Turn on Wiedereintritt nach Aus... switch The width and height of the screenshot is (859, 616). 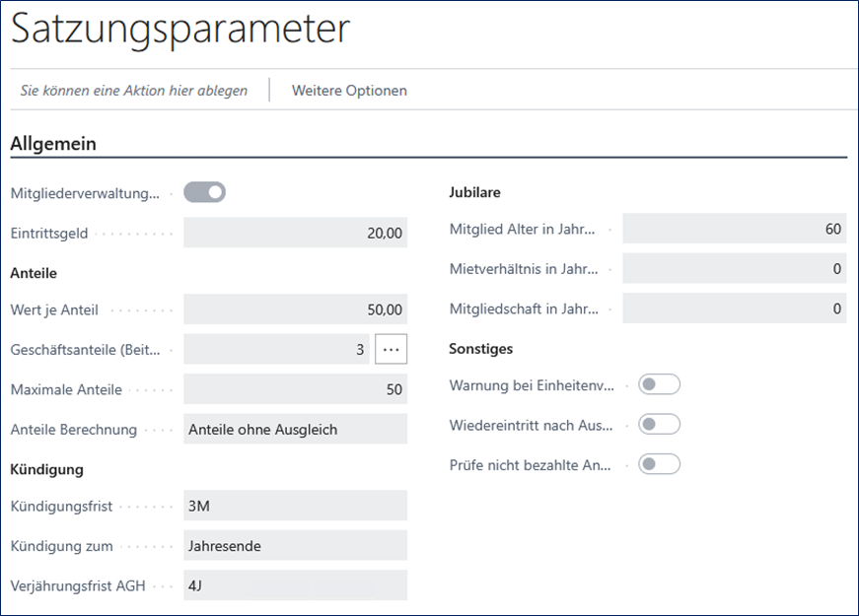[x=659, y=425]
